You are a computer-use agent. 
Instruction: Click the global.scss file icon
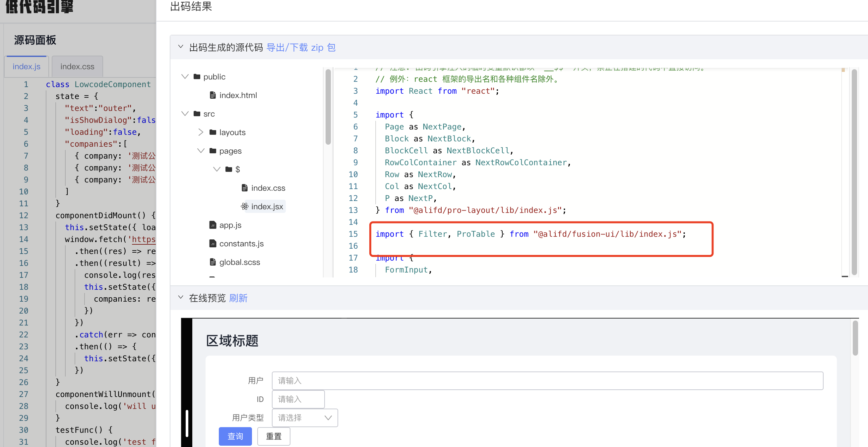click(x=213, y=262)
